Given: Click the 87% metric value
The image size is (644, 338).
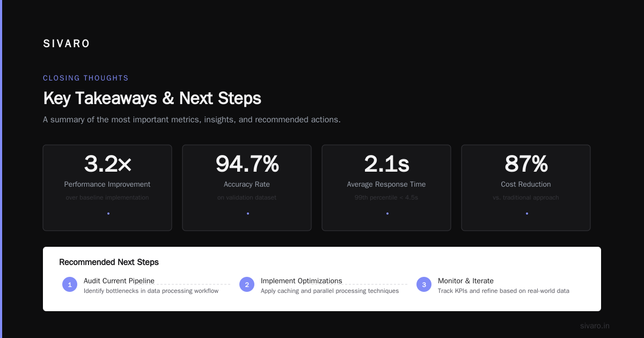Looking at the screenshot, I should 526,164.
